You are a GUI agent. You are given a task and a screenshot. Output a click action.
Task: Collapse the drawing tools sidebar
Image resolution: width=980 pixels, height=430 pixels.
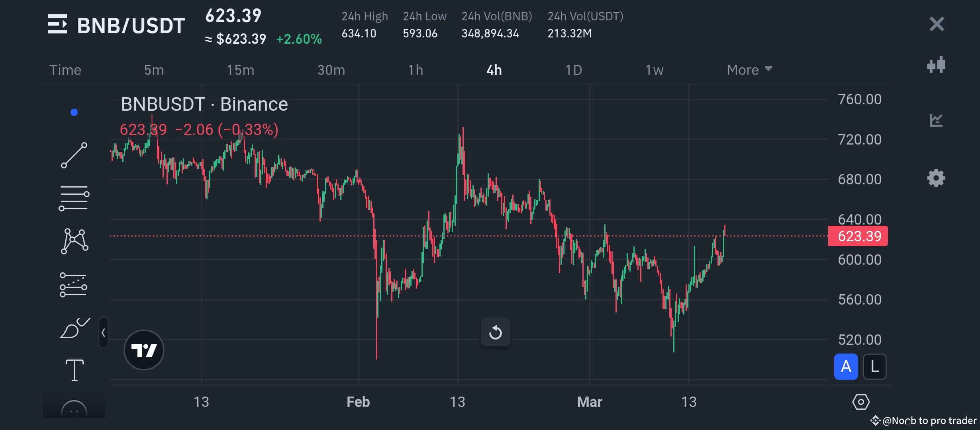coord(103,332)
